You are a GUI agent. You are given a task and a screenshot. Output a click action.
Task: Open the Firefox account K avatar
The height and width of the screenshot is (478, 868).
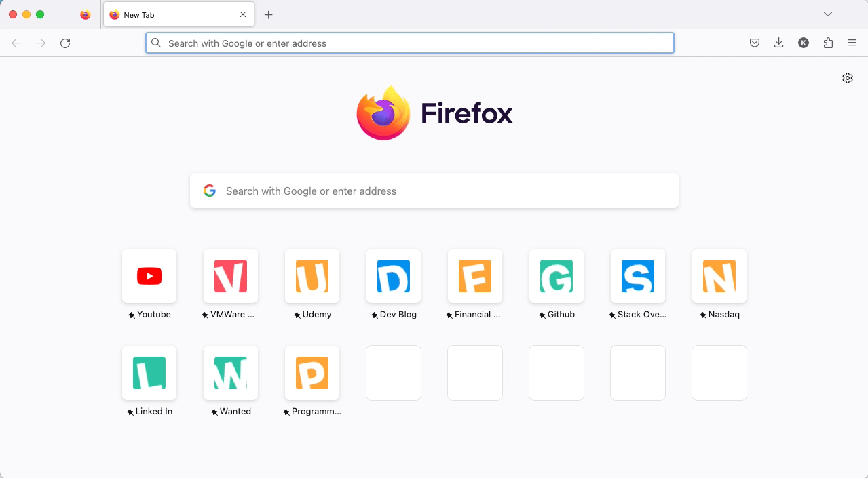tap(804, 43)
